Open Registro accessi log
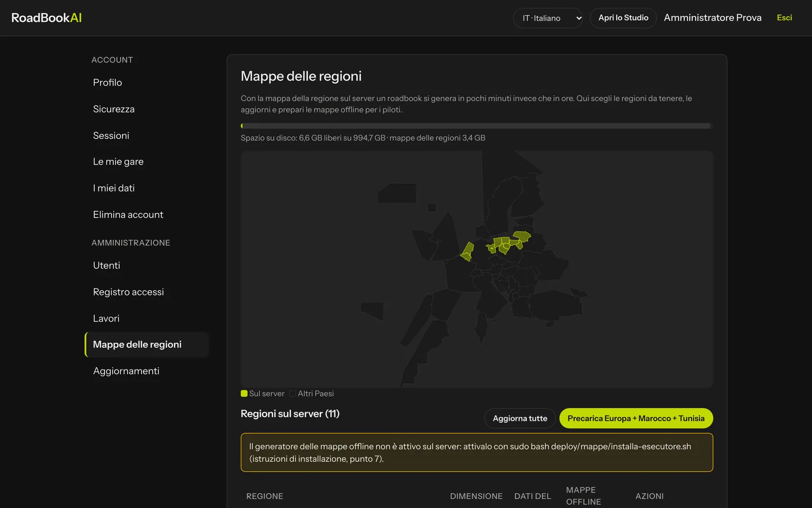The height and width of the screenshot is (508, 812). (x=147, y=292)
